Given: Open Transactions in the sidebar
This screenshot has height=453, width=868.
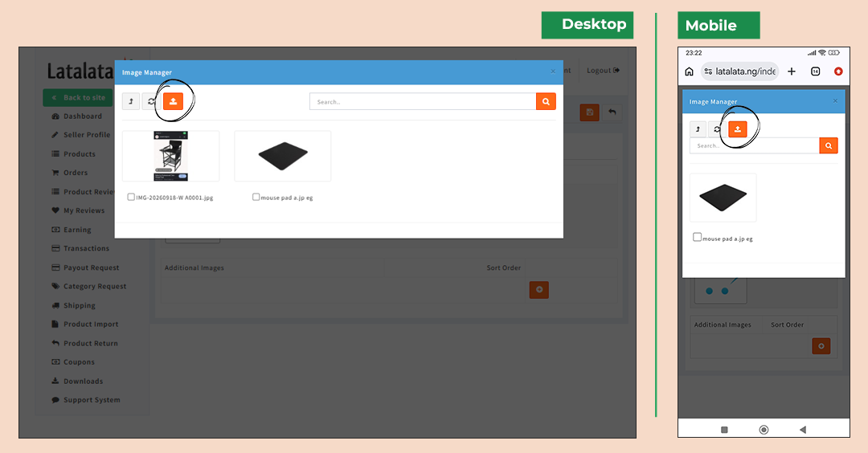Looking at the screenshot, I should pyautogui.click(x=86, y=249).
